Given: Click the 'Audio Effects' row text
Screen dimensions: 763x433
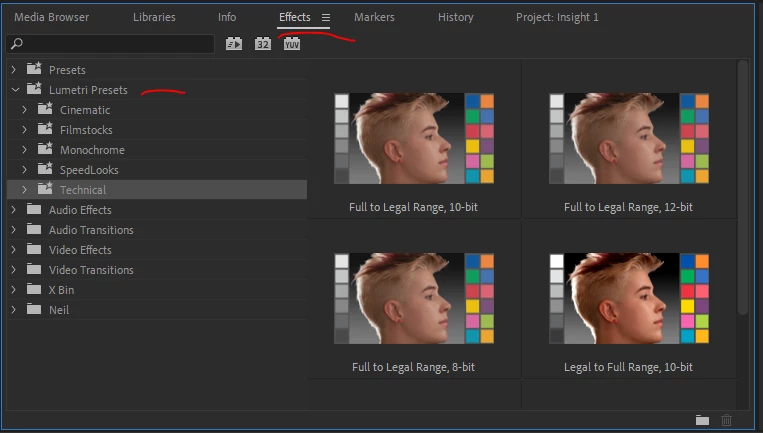Looking at the screenshot, I should click(80, 210).
